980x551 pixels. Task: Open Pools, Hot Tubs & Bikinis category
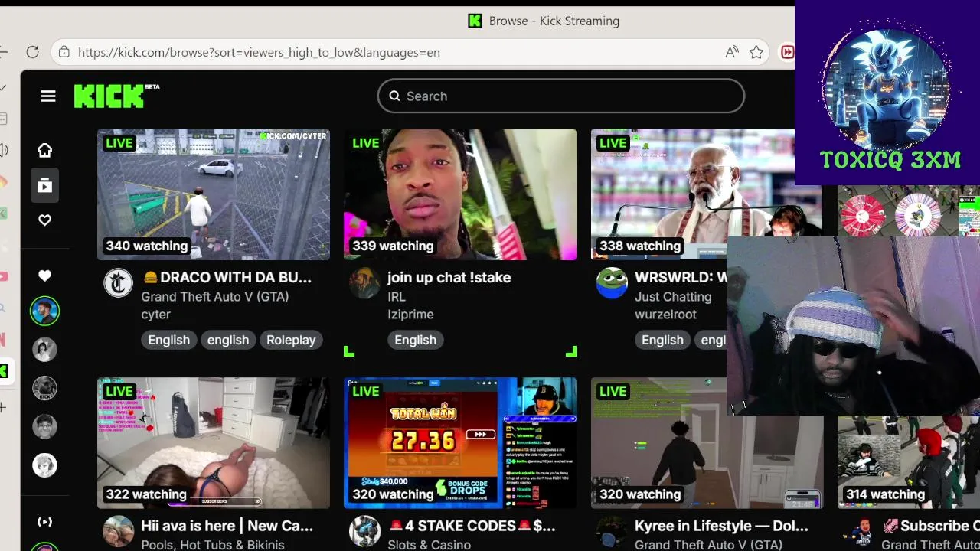[x=213, y=544]
